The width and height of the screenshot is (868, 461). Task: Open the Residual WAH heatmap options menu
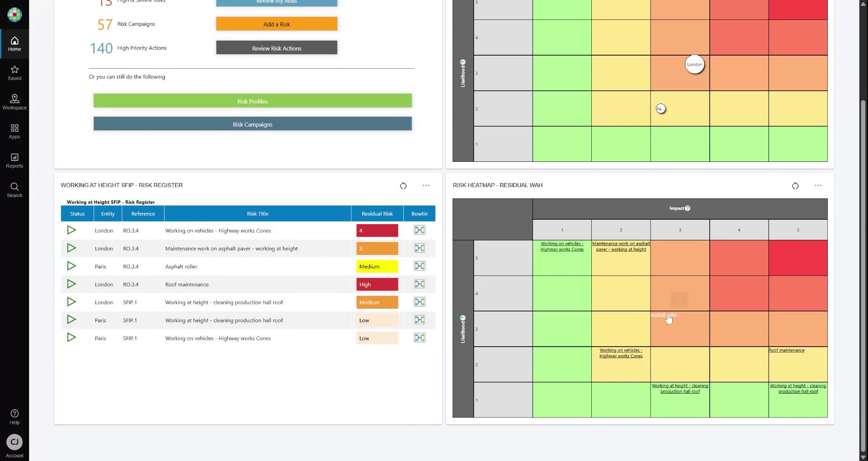tap(818, 185)
